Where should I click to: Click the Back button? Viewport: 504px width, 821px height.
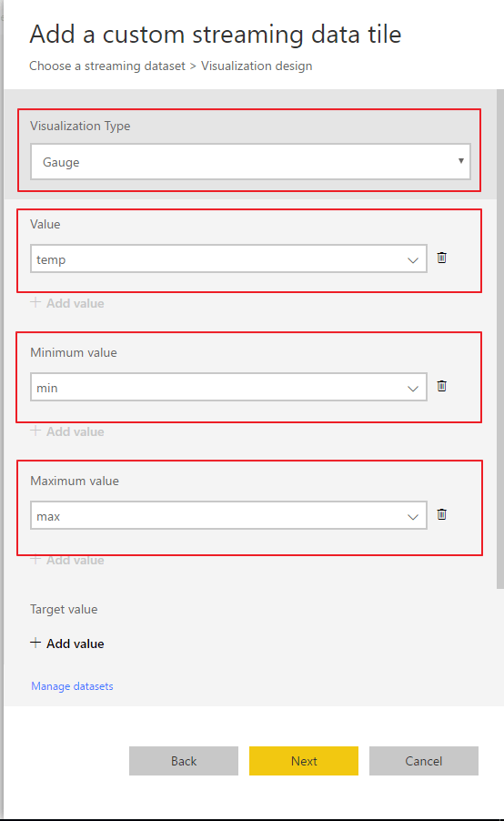[x=184, y=761]
